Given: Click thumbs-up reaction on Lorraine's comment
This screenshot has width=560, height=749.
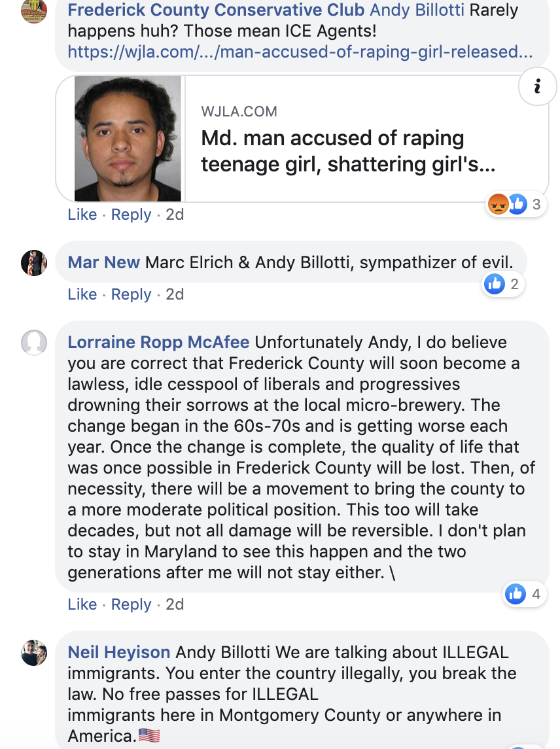Looking at the screenshot, I should [516, 594].
